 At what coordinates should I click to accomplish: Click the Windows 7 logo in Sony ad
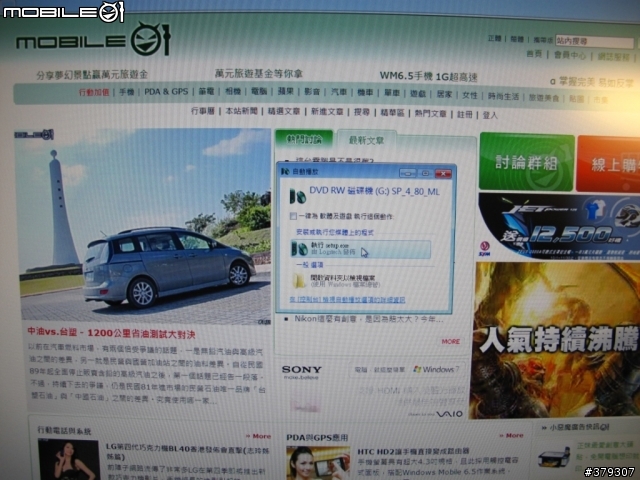pos(436,369)
